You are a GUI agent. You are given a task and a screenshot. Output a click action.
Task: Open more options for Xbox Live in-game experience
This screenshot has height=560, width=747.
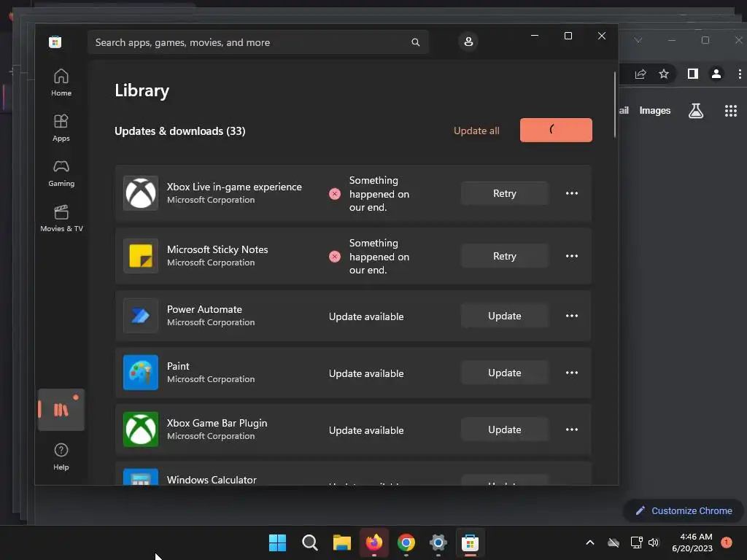pos(572,193)
